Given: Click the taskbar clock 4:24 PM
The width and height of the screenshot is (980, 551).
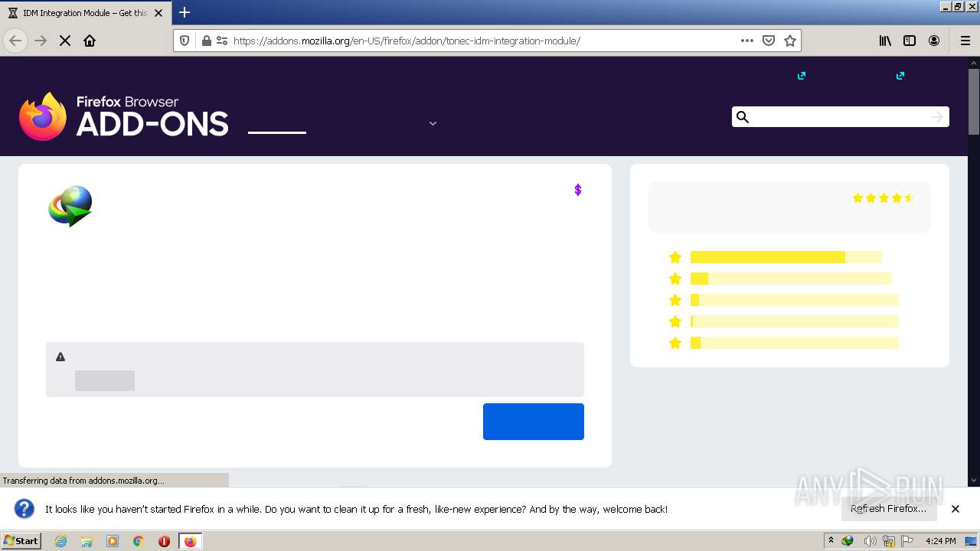Looking at the screenshot, I should pyautogui.click(x=941, y=541).
